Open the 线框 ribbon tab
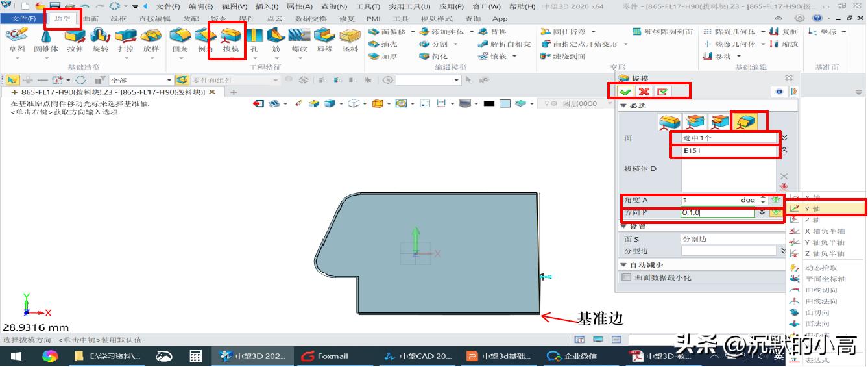Screen dimensions: 868x367 (x=119, y=19)
